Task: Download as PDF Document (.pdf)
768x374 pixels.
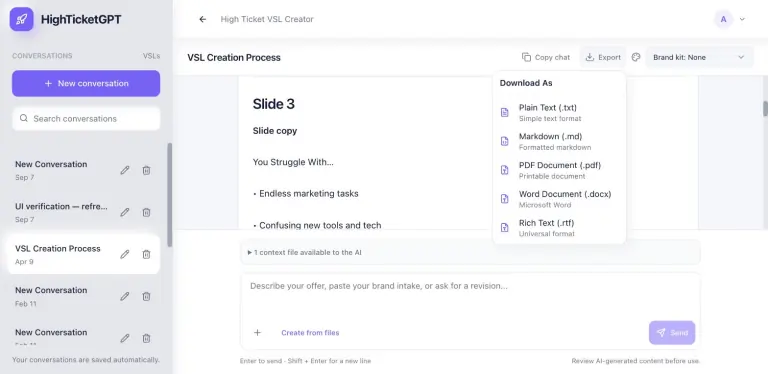Action: click(559, 170)
